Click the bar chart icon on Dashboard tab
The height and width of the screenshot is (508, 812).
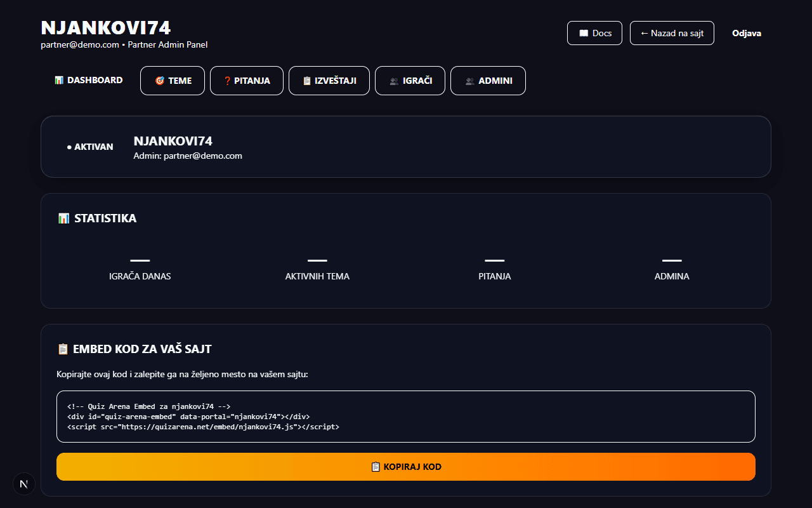(x=59, y=81)
